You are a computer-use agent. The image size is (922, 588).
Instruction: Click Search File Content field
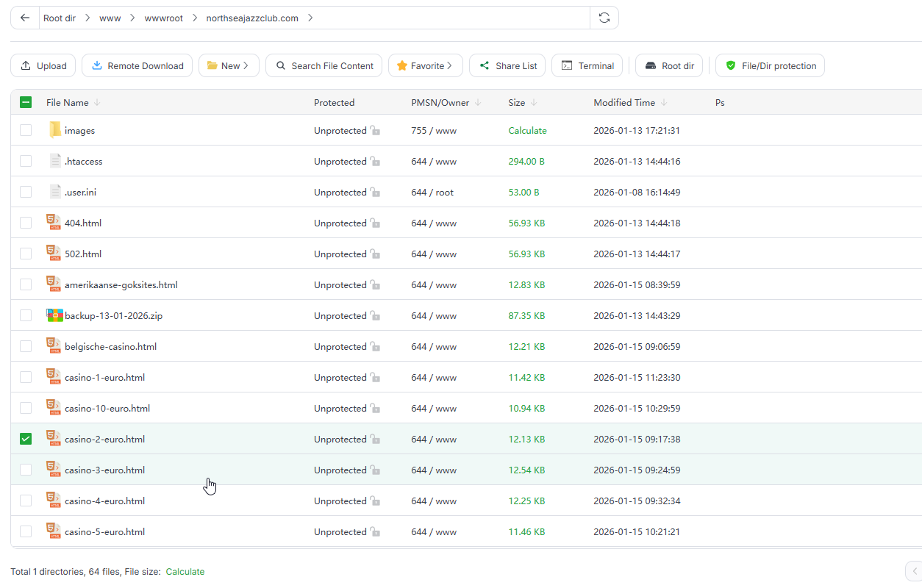[x=324, y=65]
